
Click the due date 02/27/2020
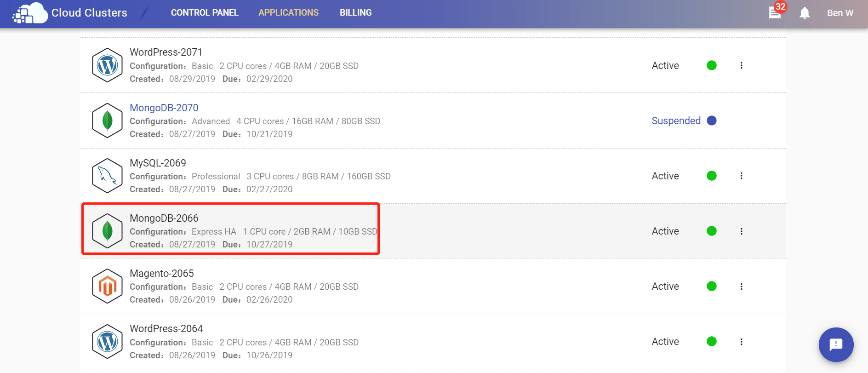[269, 189]
